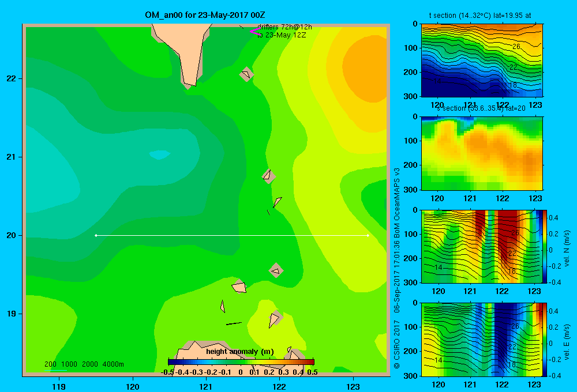Screen dimensions: 577x392
Task: Click the magenta drifter track marker
Action: pyautogui.click(x=254, y=31)
